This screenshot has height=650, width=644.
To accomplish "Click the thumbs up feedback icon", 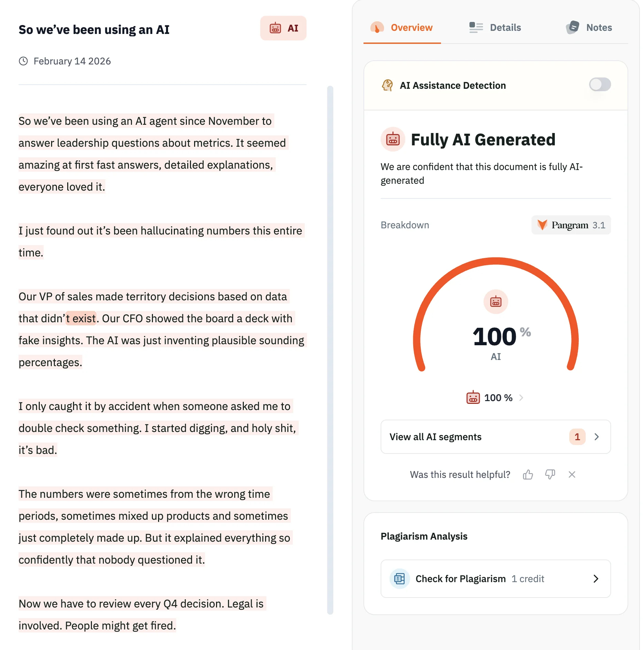I will pyautogui.click(x=528, y=474).
